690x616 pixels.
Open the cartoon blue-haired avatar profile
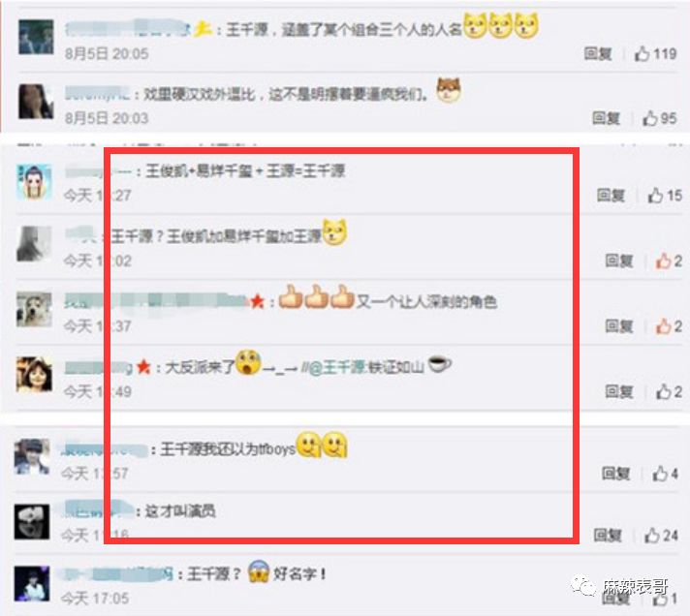coord(34,181)
